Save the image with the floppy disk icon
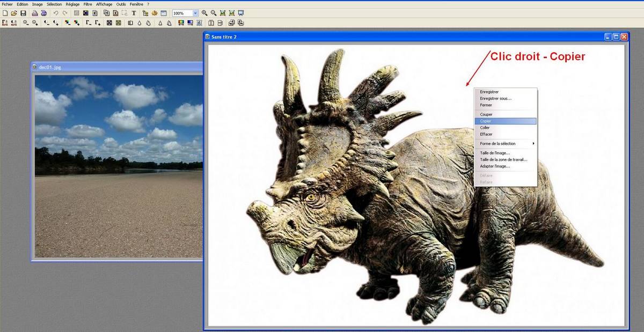644x332 pixels. [23, 13]
